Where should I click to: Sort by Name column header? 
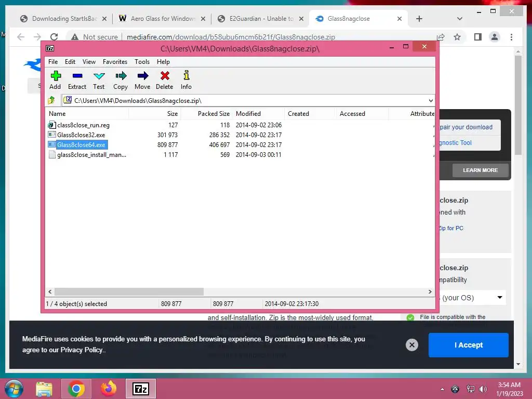pyautogui.click(x=87, y=114)
